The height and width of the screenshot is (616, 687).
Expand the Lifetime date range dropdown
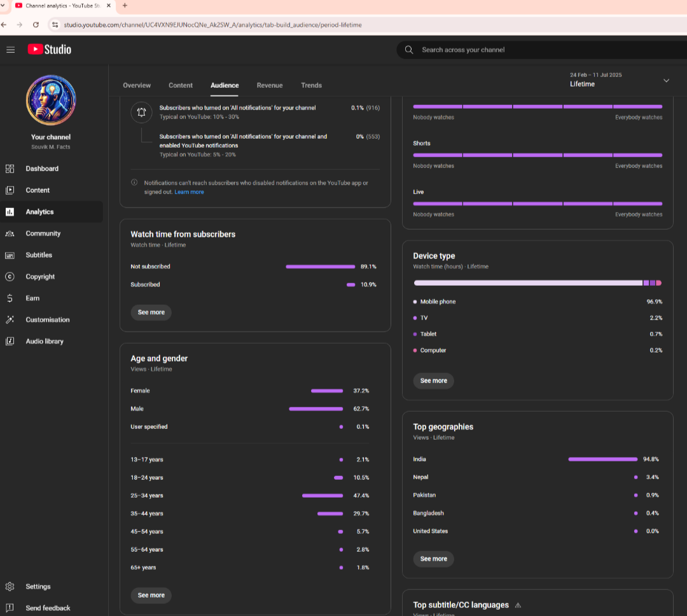point(666,81)
